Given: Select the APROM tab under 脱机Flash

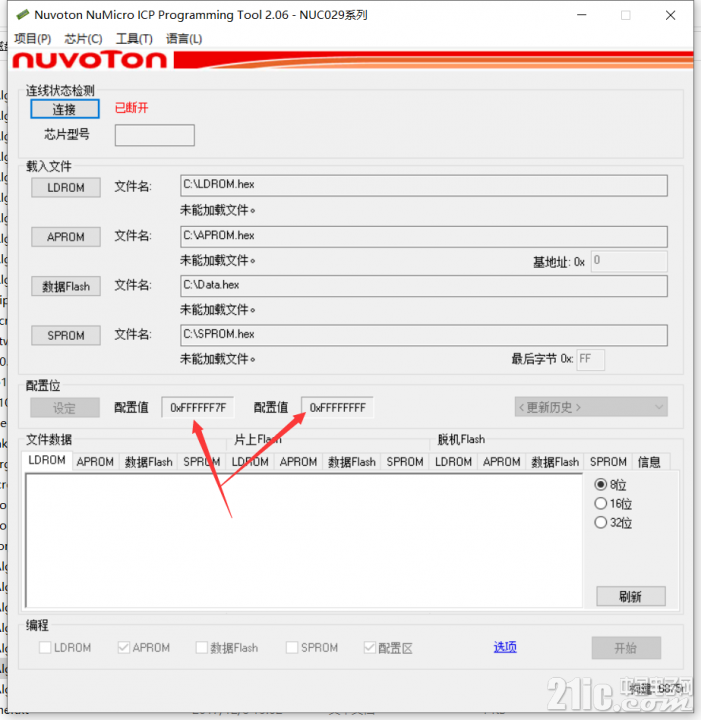Looking at the screenshot, I should 501,461.
